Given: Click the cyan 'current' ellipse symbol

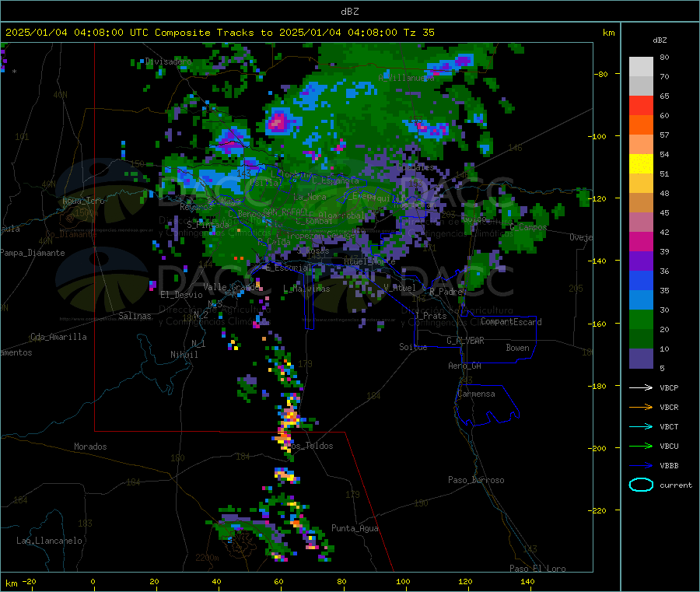Looking at the screenshot, I should coord(641,485).
